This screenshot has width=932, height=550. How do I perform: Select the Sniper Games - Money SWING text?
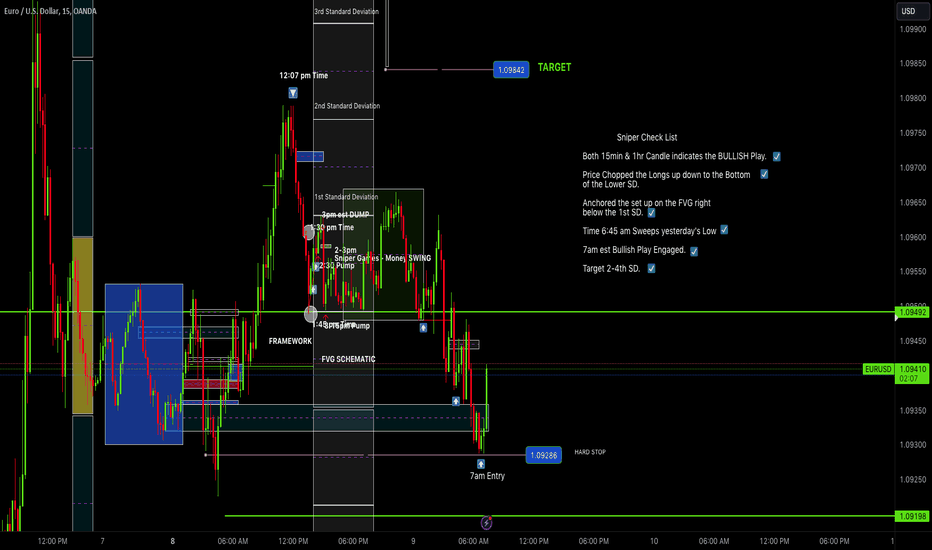383,258
